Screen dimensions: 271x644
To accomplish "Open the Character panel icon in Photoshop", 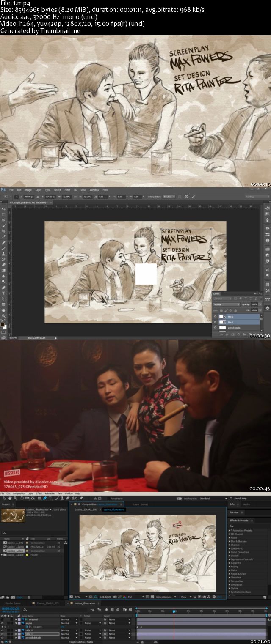I will click(x=268, y=269).
